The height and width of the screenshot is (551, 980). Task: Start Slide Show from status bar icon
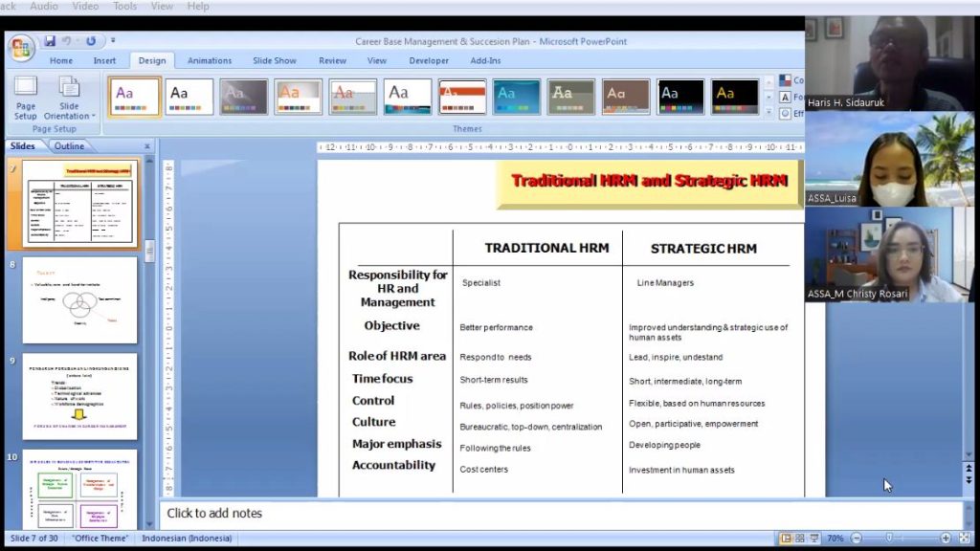[x=813, y=539]
